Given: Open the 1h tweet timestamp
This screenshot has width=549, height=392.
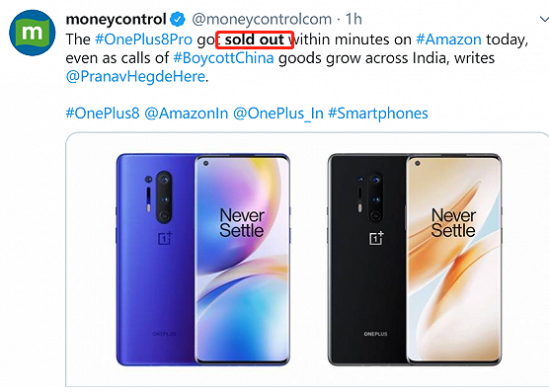Looking at the screenshot, I should coord(353,19).
